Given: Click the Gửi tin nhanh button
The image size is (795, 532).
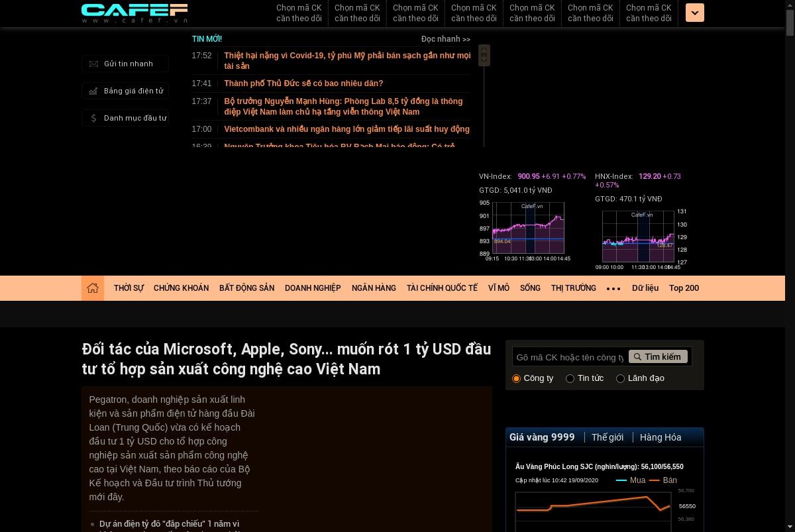Looking at the screenshot, I should click(x=125, y=64).
